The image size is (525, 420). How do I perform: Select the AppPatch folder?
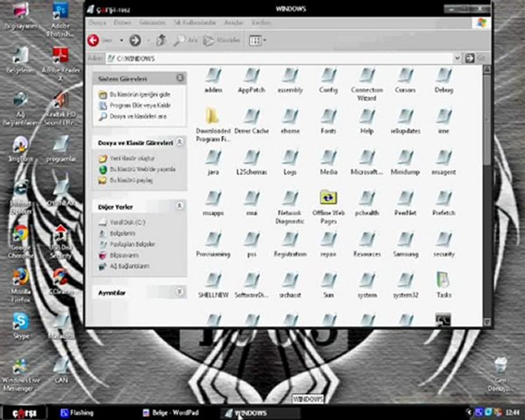click(x=251, y=80)
